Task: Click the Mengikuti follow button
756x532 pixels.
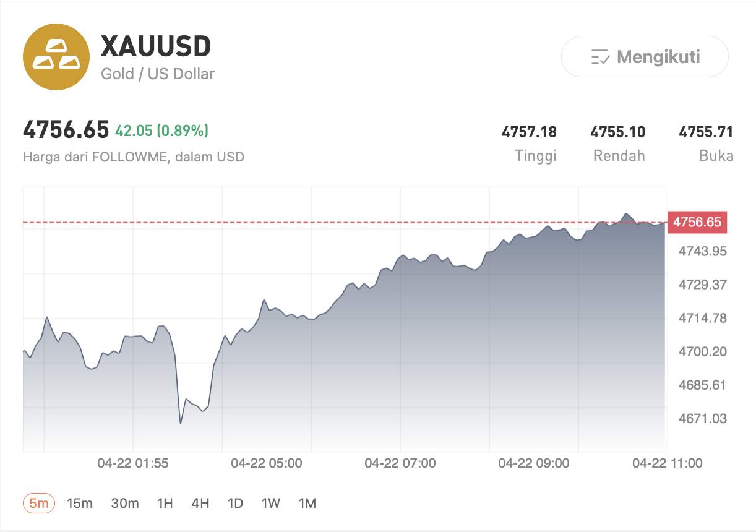Action: (x=645, y=56)
